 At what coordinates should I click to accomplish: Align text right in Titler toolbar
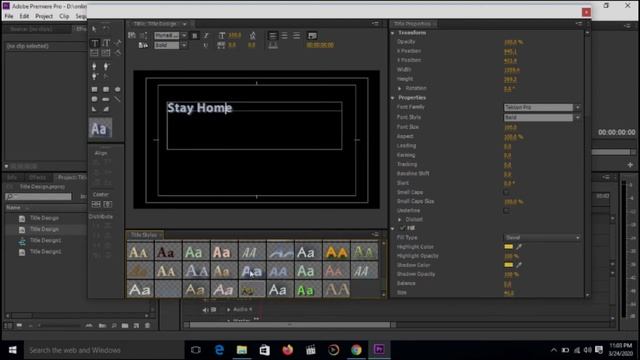tap(296, 36)
